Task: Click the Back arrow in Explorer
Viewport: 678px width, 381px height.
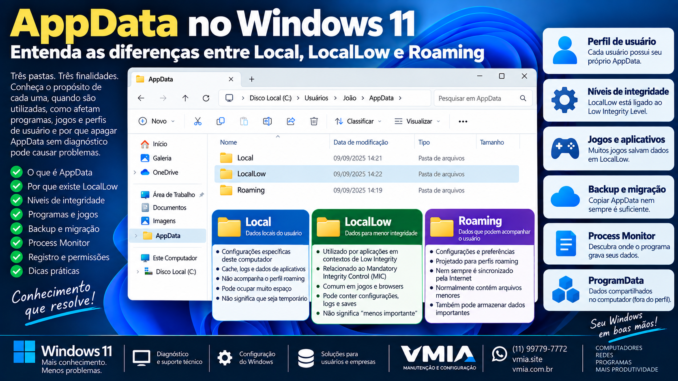Action: point(141,98)
